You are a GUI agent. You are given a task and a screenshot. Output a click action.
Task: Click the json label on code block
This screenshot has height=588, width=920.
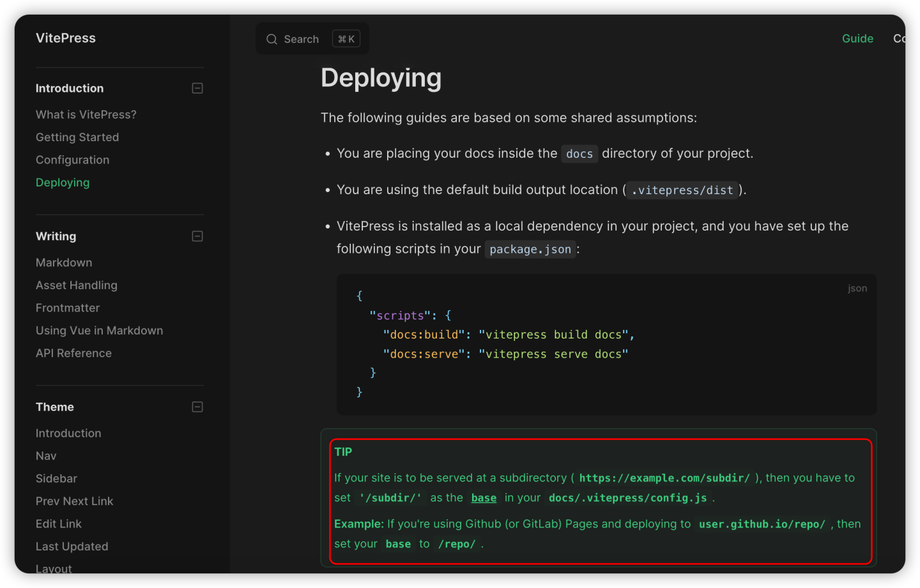click(x=857, y=289)
